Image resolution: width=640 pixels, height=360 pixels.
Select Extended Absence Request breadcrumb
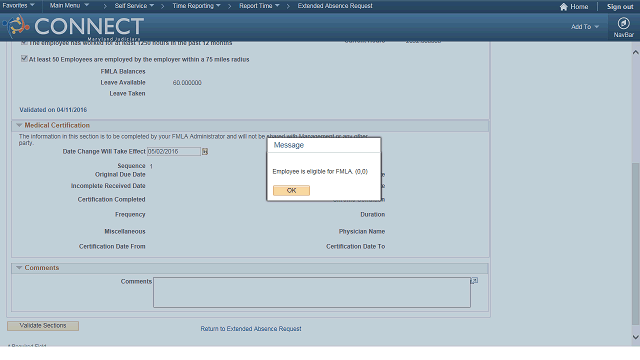[335, 6]
